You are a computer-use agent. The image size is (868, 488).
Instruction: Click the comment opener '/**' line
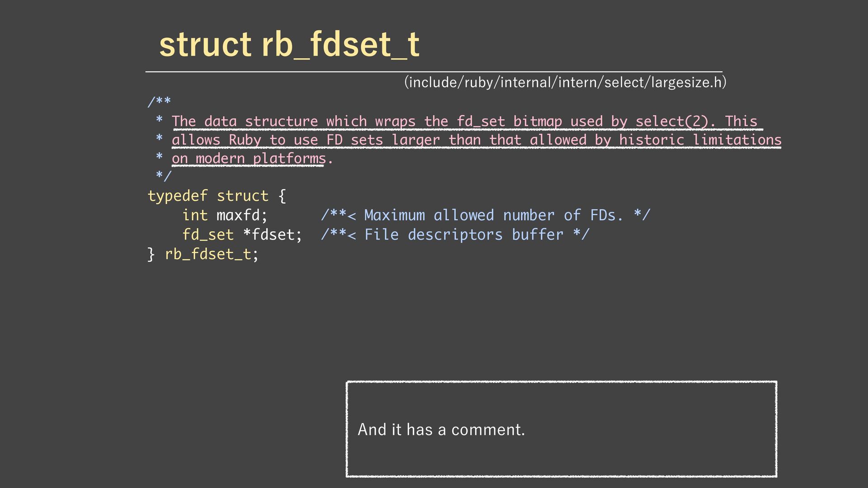pyautogui.click(x=159, y=102)
